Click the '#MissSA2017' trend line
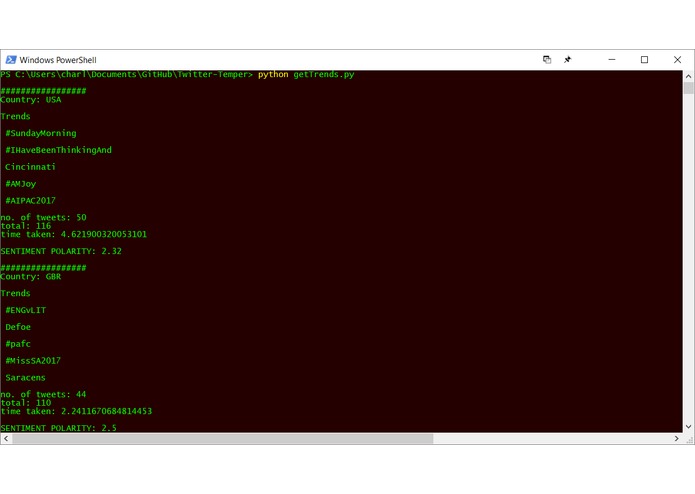Viewport: 695px width, 494px height. 33,361
